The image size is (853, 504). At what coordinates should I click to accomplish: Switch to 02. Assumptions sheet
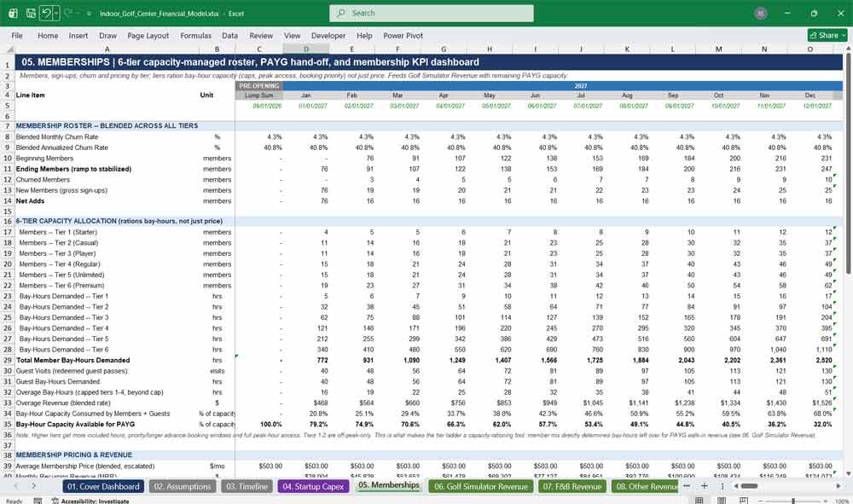[182, 486]
